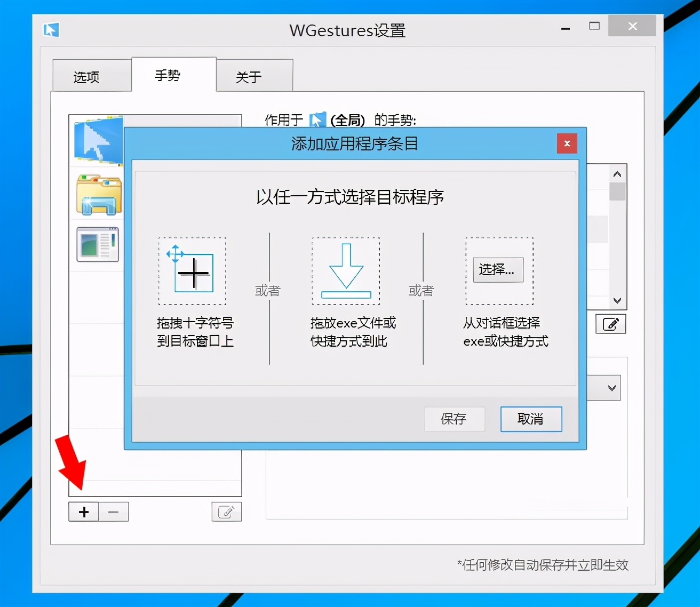Click the gesture list scroll-down arrow
Image resolution: width=700 pixels, height=607 pixels.
[x=617, y=301]
